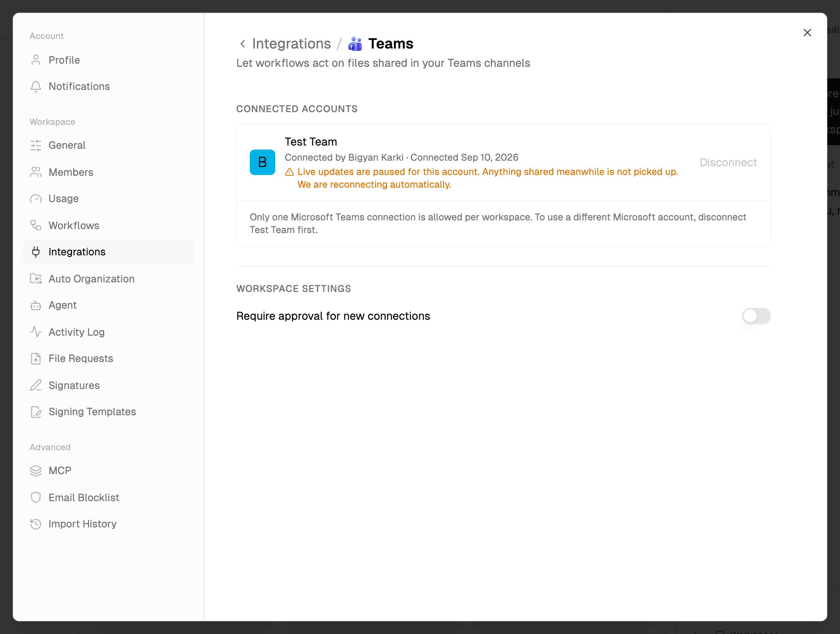This screenshot has width=840, height=634.
Task: Click the blue B account avatar
Action: pos(262,162)
